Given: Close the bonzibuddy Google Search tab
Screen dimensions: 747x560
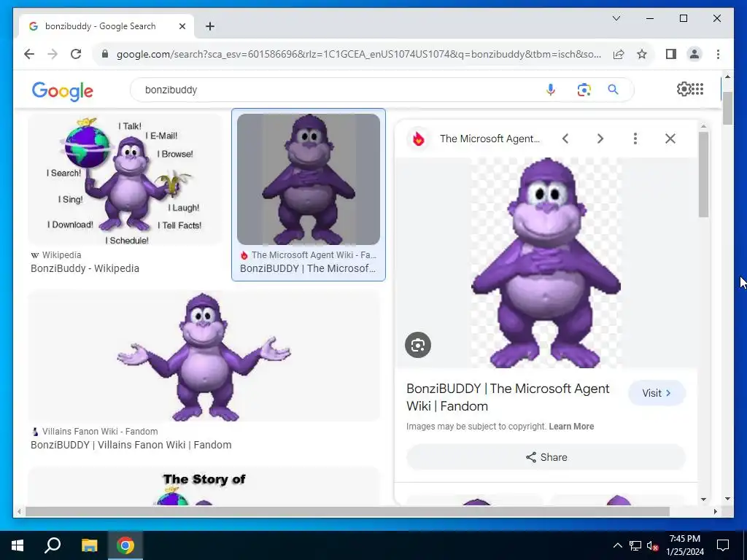Looking at the screenshot, I should click(182, 26).
